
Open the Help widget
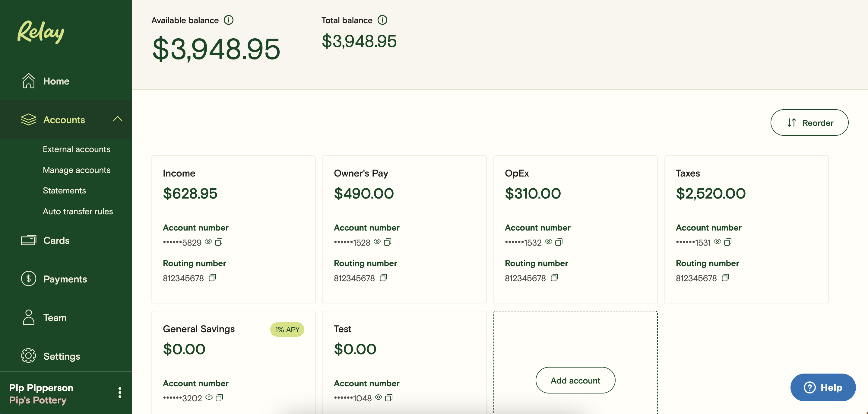coord(822,387)
